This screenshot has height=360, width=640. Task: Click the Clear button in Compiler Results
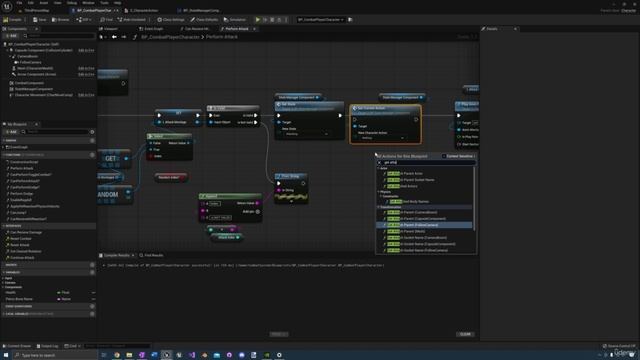click(x=465, y=334)
